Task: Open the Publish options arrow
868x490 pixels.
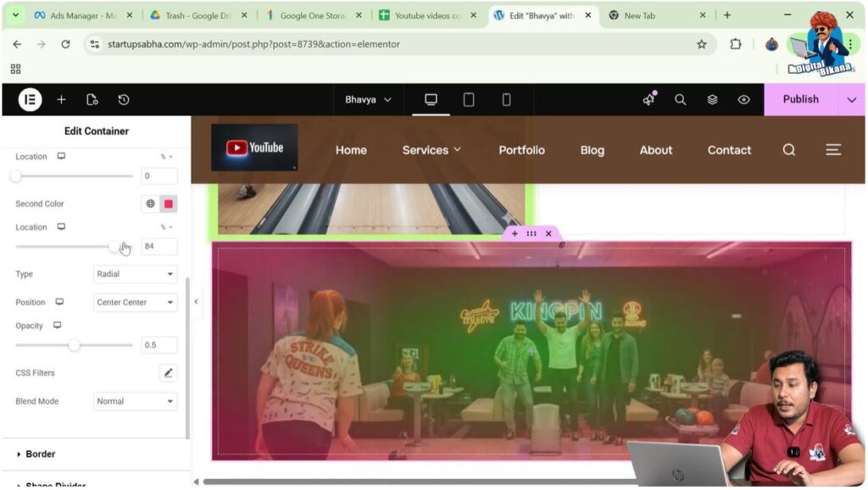Action: pyautogui.click(x=851, y=100)
